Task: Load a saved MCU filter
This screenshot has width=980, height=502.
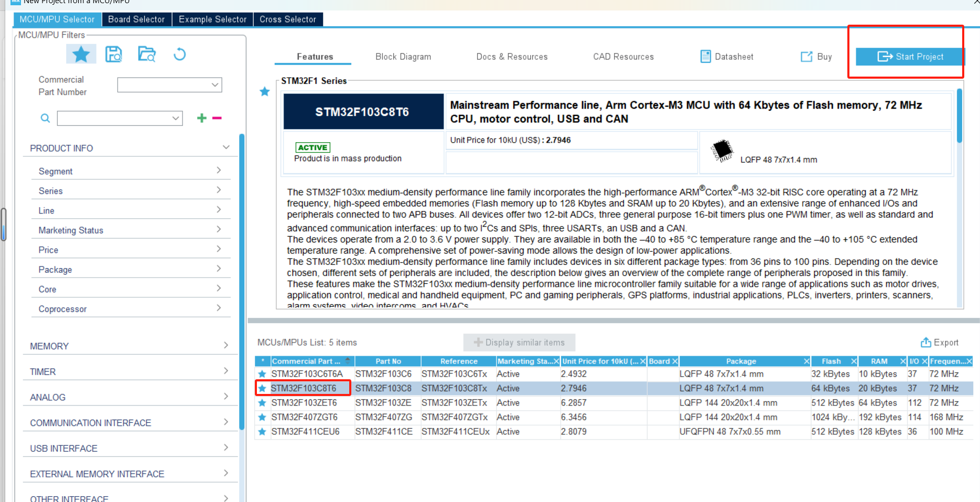Action: [147, 54]
